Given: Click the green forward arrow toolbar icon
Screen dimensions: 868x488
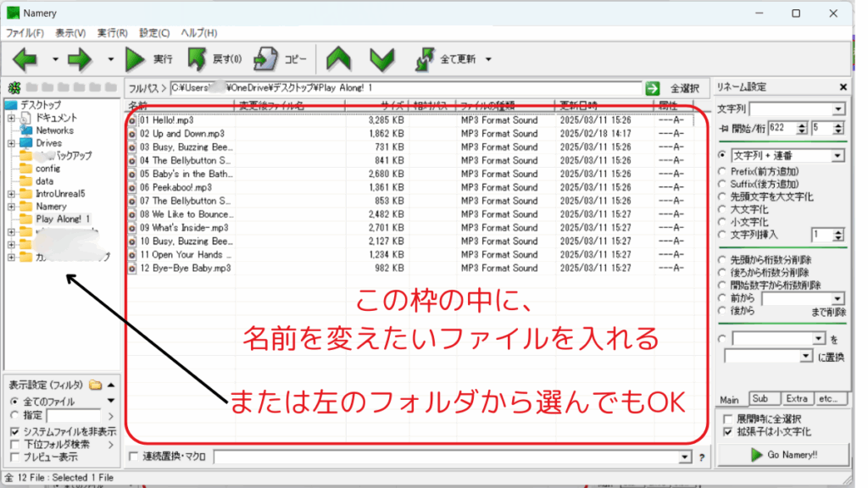Looking at the screenshot, I should click(x=79, y=59).
